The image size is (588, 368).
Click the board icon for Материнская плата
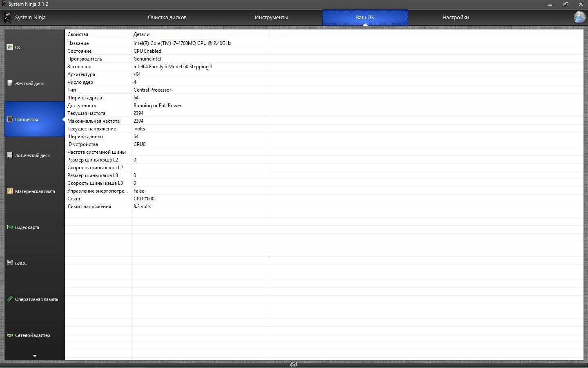click(10, 191)
